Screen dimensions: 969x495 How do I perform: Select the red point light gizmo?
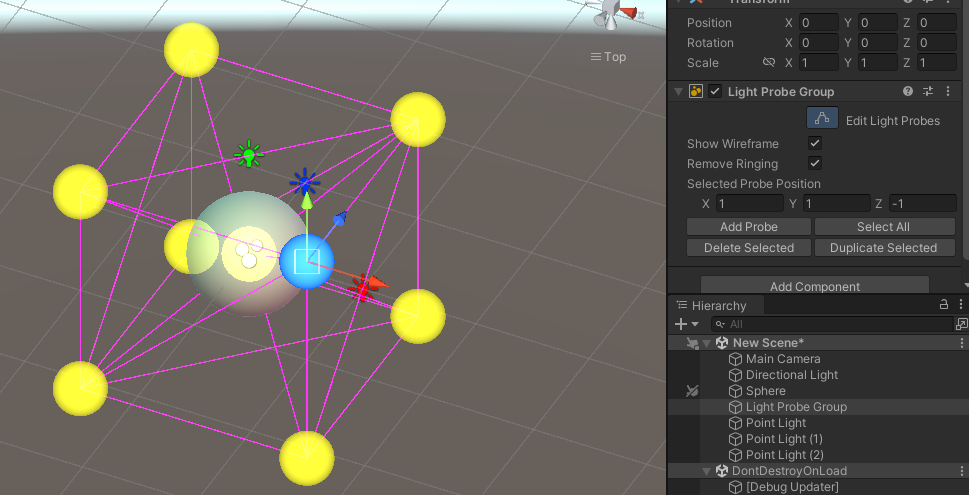pos(363,287)
